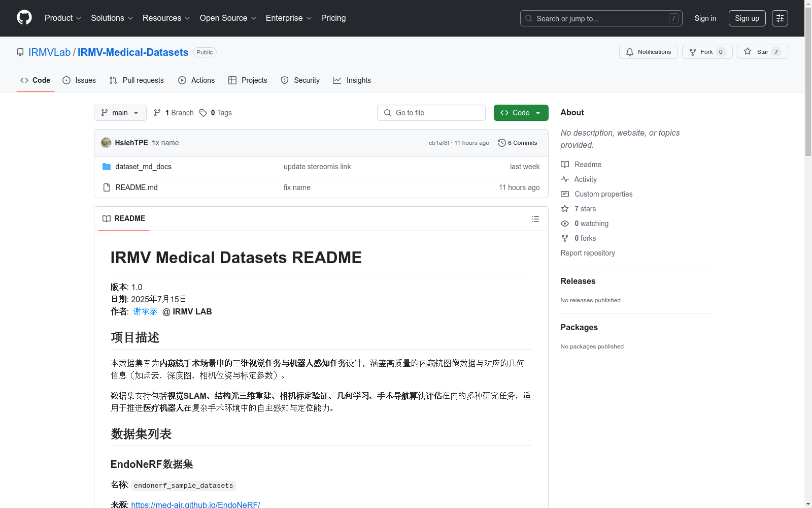Click the fix name message in README.md row
Screen dimensions: 812x508
tap(297, 187)
